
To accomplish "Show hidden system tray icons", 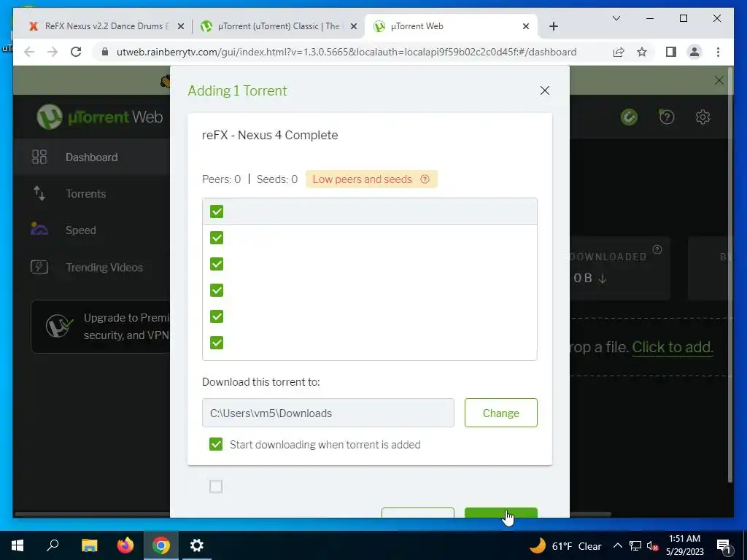I will (x=617, y=545).
